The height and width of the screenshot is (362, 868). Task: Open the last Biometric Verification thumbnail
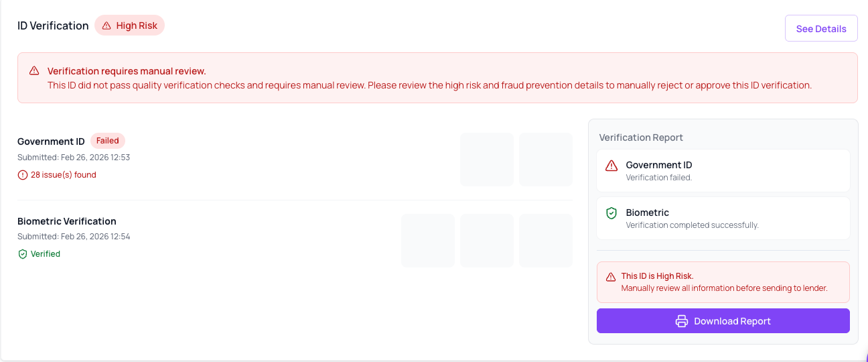click(546, 241)
